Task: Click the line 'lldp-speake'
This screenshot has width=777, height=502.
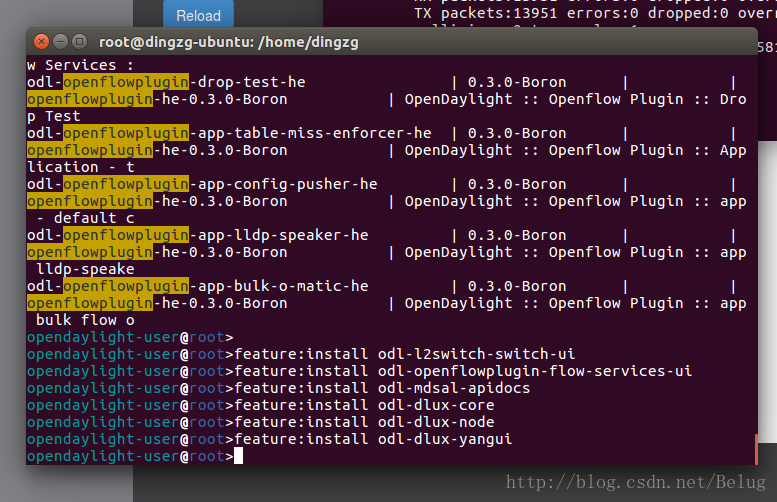Action: pos(85,269)
